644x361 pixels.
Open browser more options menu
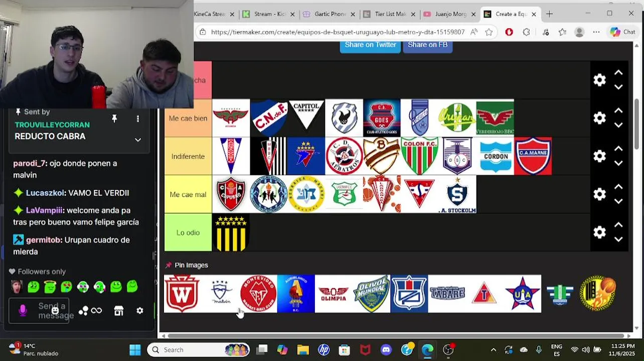pyautogui.click(x=596, y=32)
